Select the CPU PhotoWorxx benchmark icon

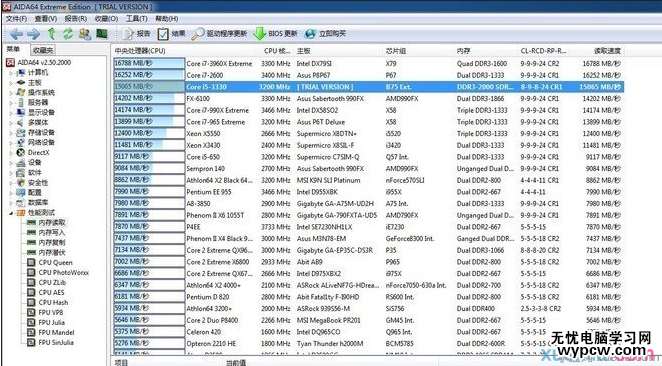point(31,272)
